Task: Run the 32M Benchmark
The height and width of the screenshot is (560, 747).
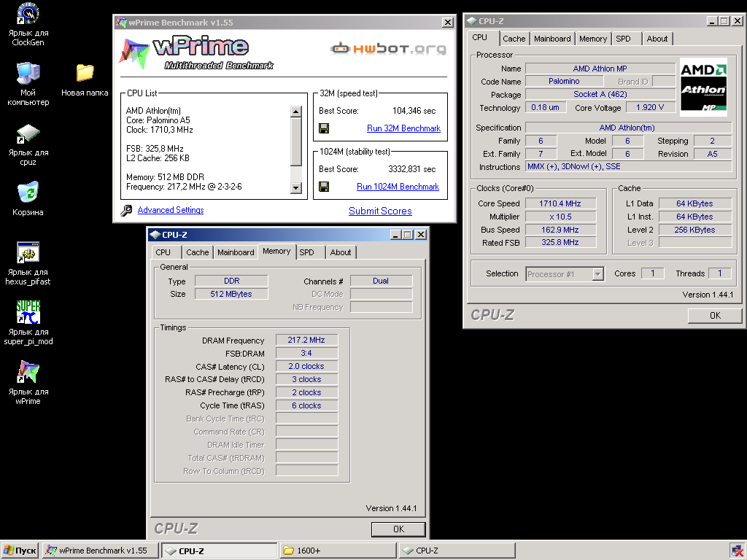Action: 403,128
